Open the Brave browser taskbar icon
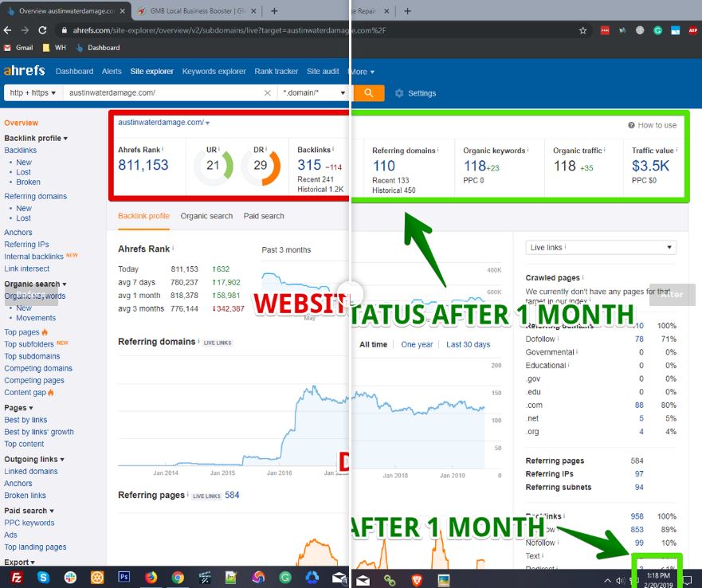The width and height of the screenshot is (702, 588). tap(417, 580)
